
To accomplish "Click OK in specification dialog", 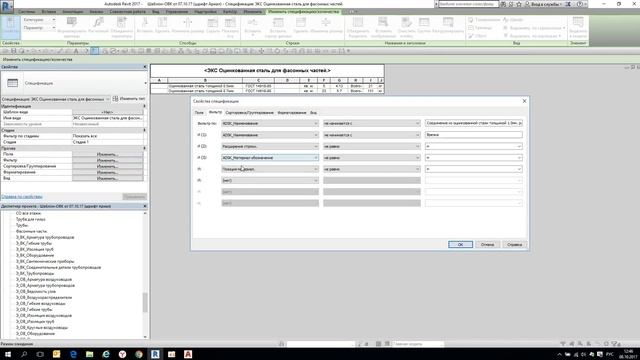I will coord(460,244).
